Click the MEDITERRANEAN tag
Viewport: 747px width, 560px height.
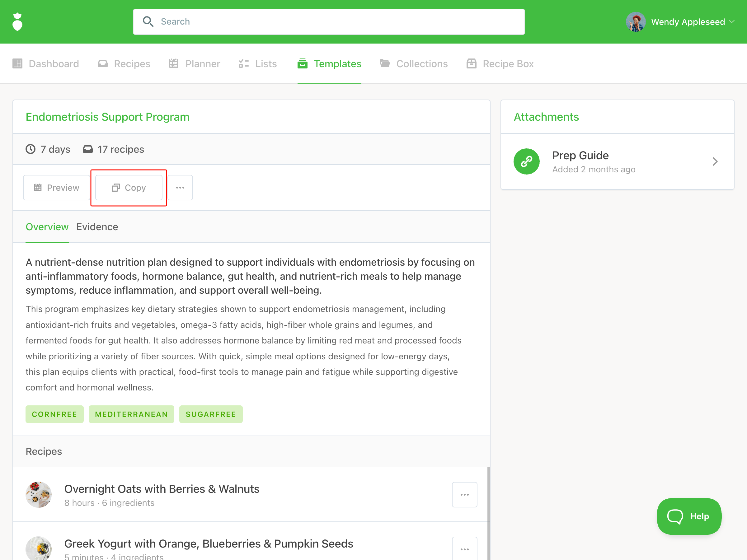[131, 414]
